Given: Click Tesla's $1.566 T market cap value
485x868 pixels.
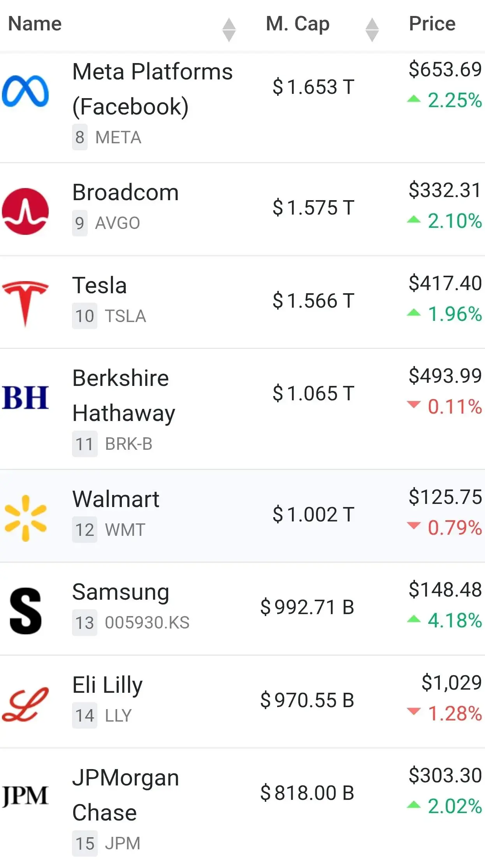Looking at the screenshot, I should [x=313, y=301].
